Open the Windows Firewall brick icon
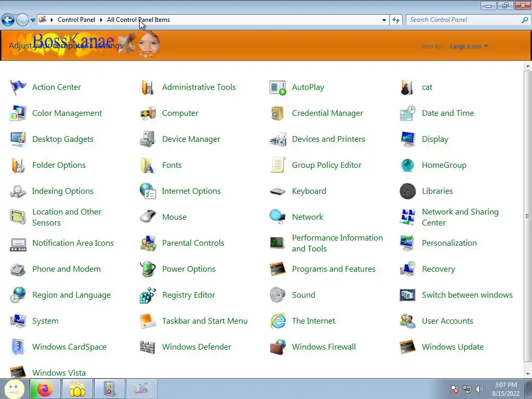 (278, 347)
